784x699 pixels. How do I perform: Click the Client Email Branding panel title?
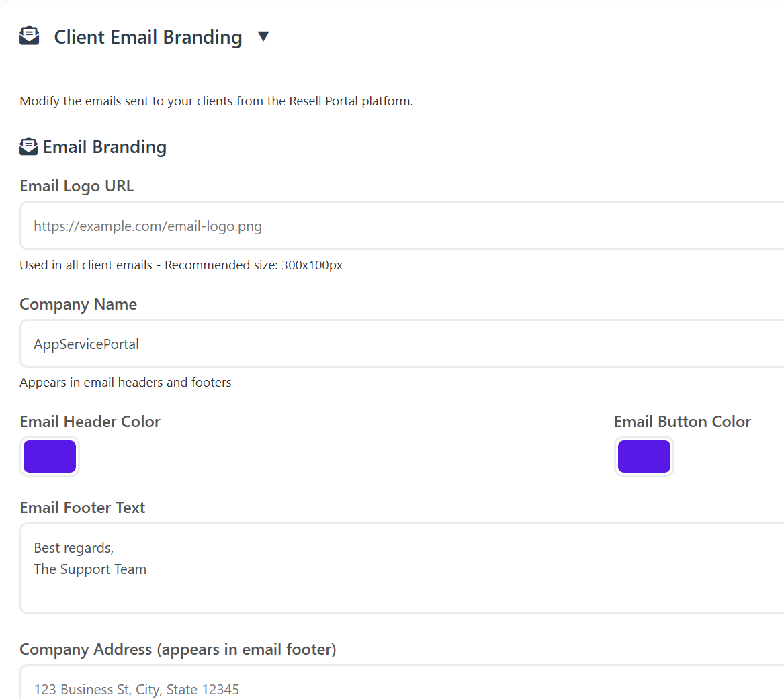[x=148, y=37]
